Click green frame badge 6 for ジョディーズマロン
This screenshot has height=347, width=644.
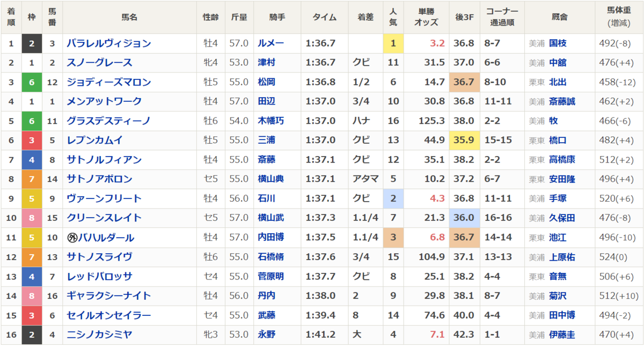(32, 83)
